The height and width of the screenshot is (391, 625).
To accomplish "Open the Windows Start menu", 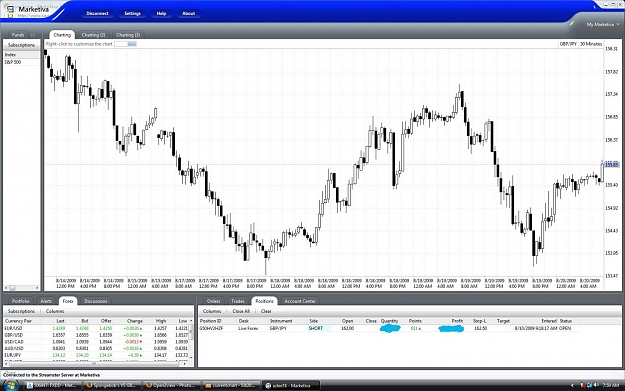I will tap(10, 385).
